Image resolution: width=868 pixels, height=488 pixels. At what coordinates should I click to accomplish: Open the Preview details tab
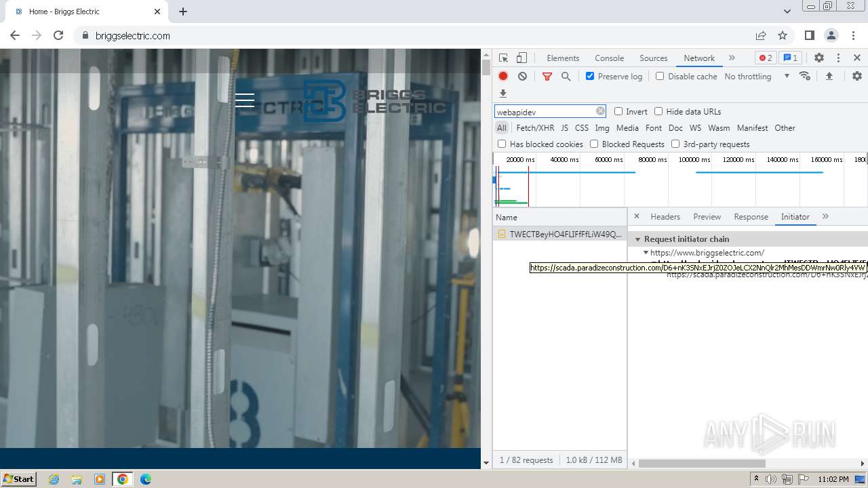707,216
